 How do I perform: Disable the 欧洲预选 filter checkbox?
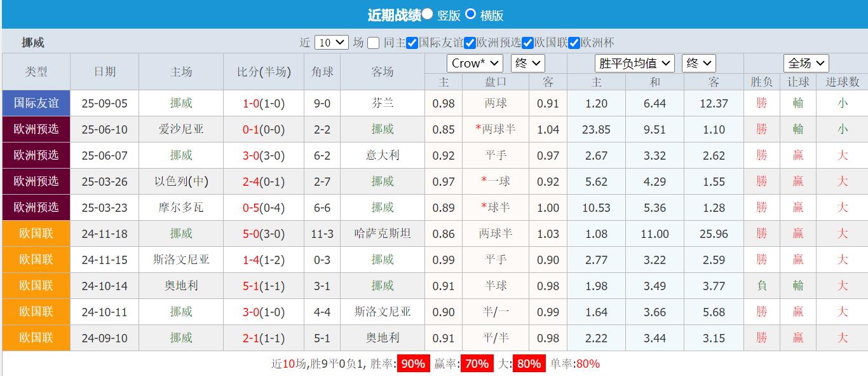tap(470, 43)
